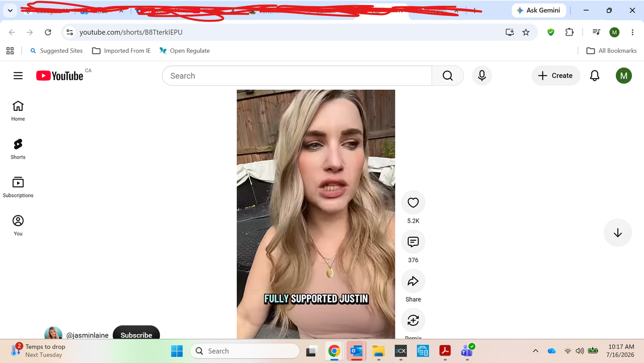644x363 pixels.
Task: Open the Temps to drop weather widget
Action: click(x=38, y=351)
